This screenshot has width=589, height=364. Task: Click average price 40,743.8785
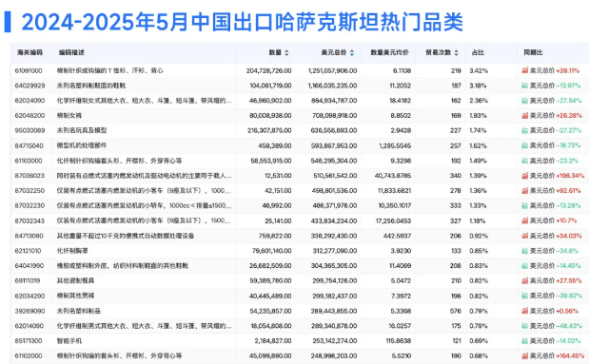(393, 176)
